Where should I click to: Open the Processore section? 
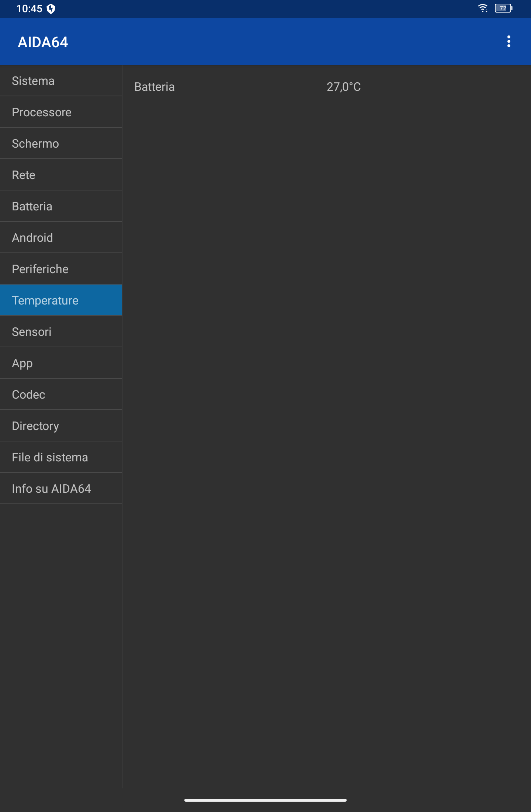[x=61, y=112]
